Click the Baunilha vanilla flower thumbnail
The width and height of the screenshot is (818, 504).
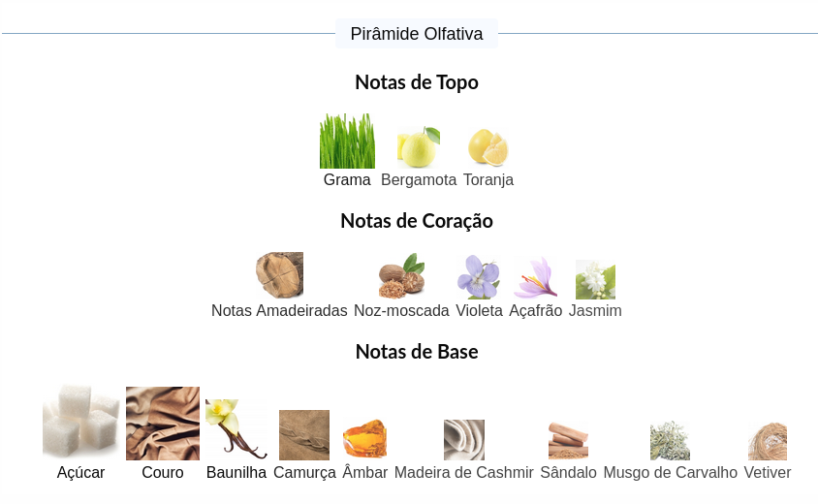pos(236,428)
